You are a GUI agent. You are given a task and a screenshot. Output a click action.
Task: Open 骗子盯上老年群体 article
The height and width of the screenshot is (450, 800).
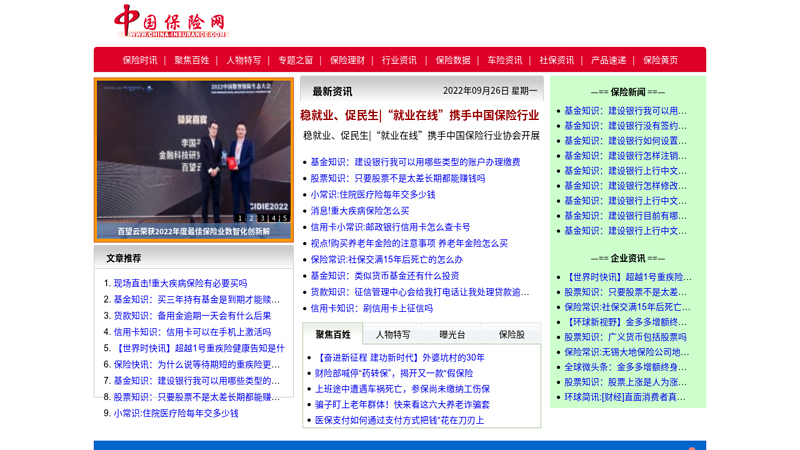click(x=403, y=405)
